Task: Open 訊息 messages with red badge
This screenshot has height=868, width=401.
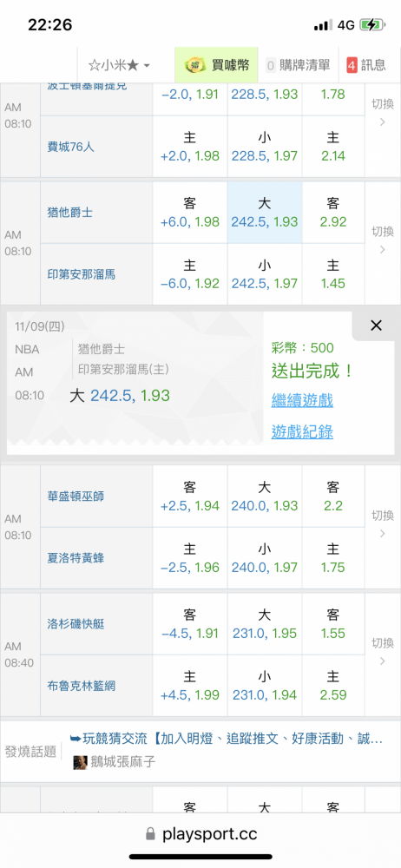Action: [x=366, y=65]
